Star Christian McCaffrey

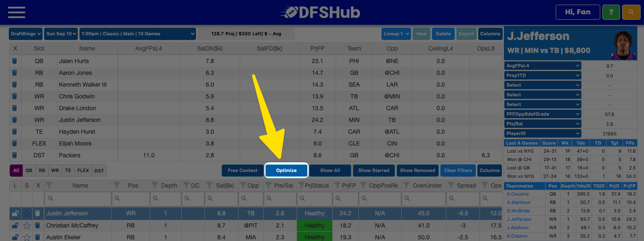click(27, 225)
